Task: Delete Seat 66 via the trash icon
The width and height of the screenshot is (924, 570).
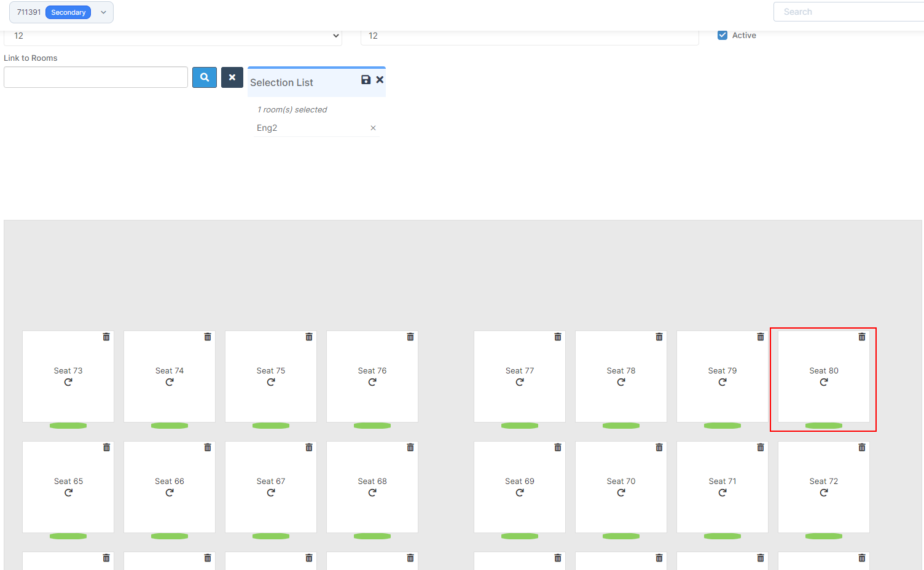Action: tap(208, 447)
